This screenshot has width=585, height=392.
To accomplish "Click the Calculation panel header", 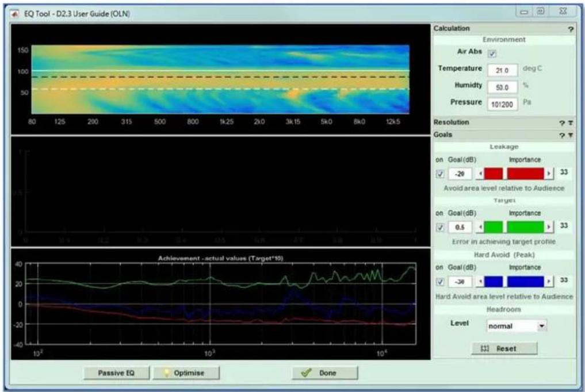I will (x=504, y=29).
